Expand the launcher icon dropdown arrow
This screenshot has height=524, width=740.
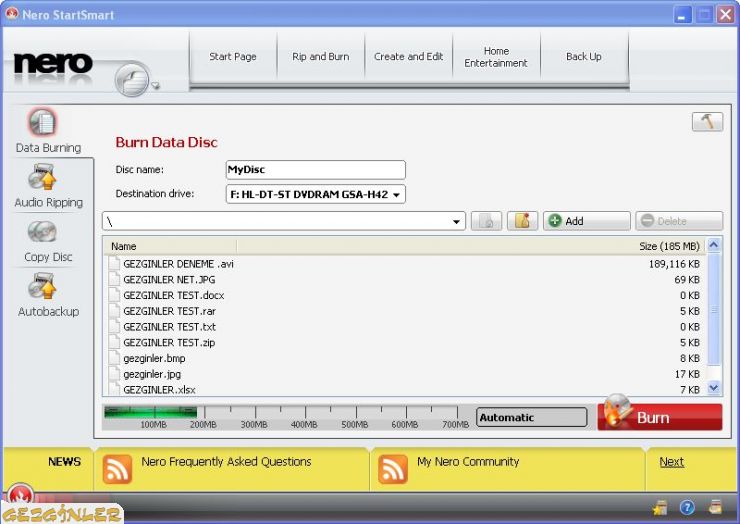(156, 86)
